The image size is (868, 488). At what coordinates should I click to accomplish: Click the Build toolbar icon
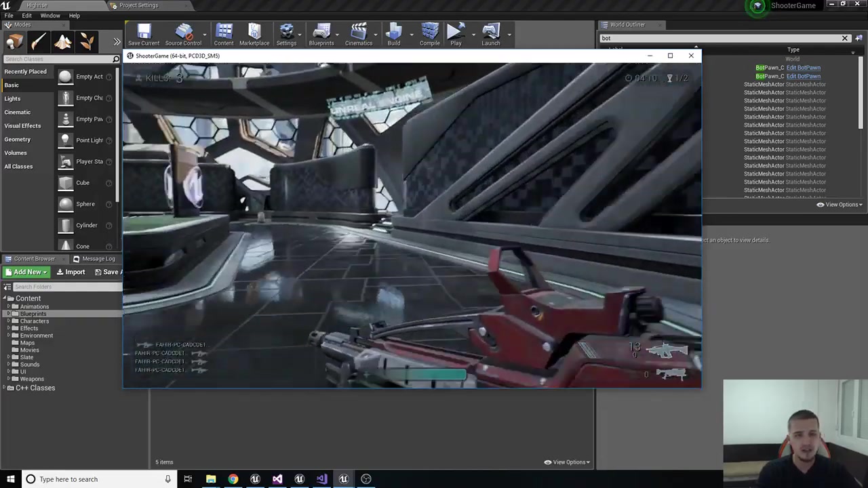click(394, 35)
